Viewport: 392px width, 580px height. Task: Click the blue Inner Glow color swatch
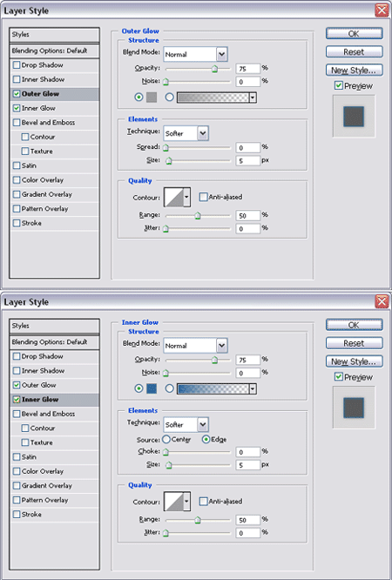click(152, 388)
